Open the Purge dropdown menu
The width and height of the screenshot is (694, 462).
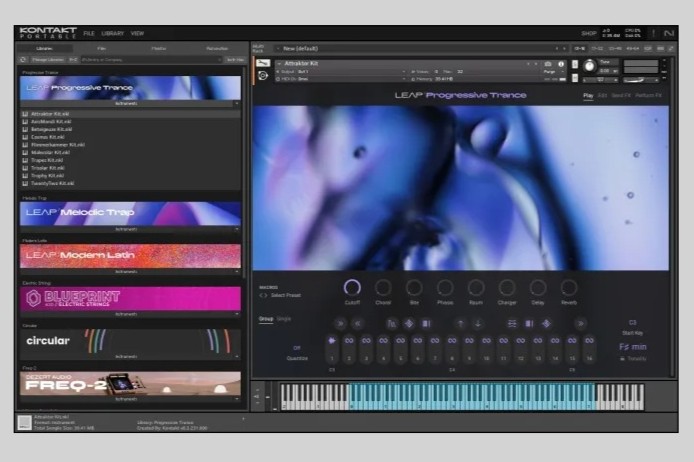coord(552,71)
